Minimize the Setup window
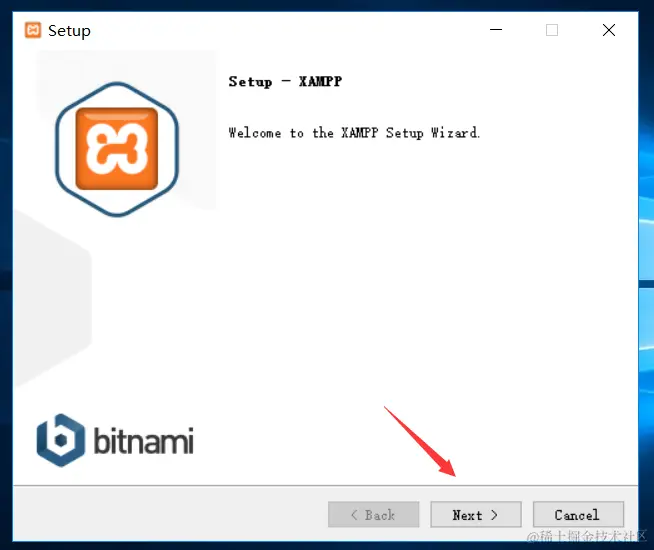This screenshot has width=654, height=550. pyautogui.click(x=496, y=30)
